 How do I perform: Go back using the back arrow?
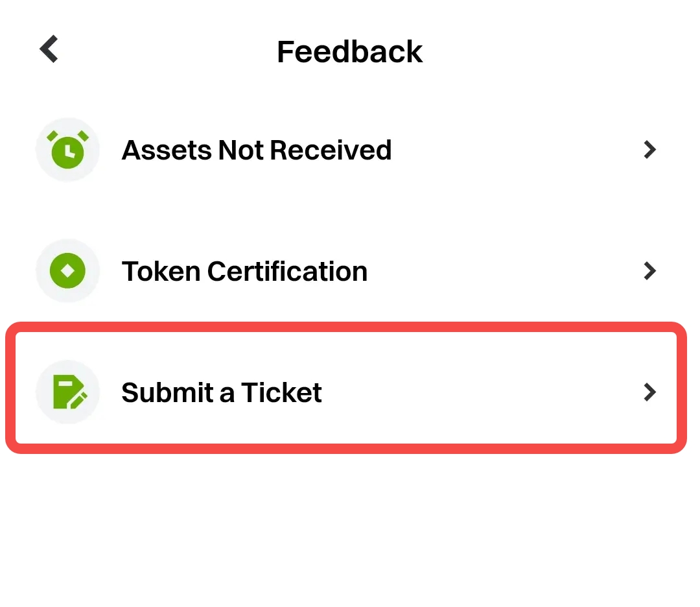tap(49, 50)
